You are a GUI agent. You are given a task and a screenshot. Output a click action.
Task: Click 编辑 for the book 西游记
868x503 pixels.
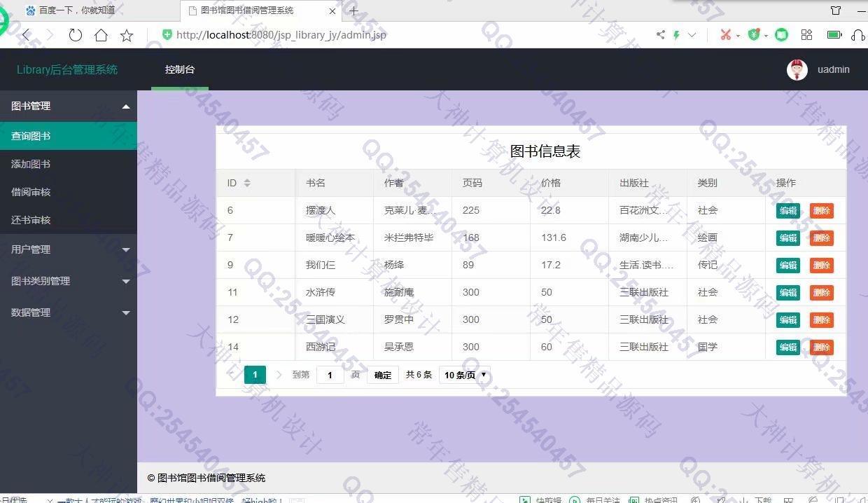coord(788,347)
